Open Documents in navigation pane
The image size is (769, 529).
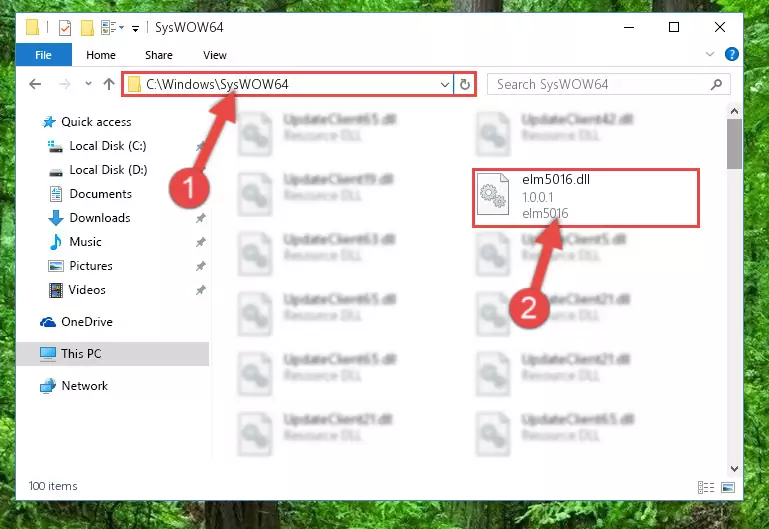pyautogui.click(x=101, y=194)
